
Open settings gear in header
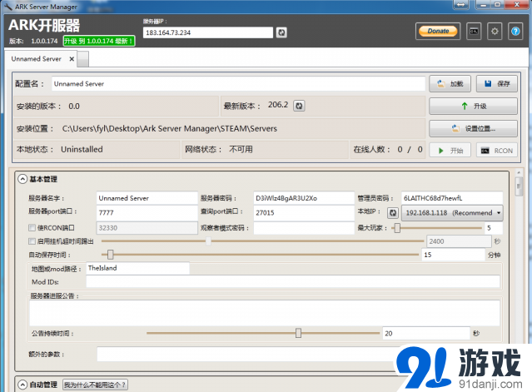point(495,32)
